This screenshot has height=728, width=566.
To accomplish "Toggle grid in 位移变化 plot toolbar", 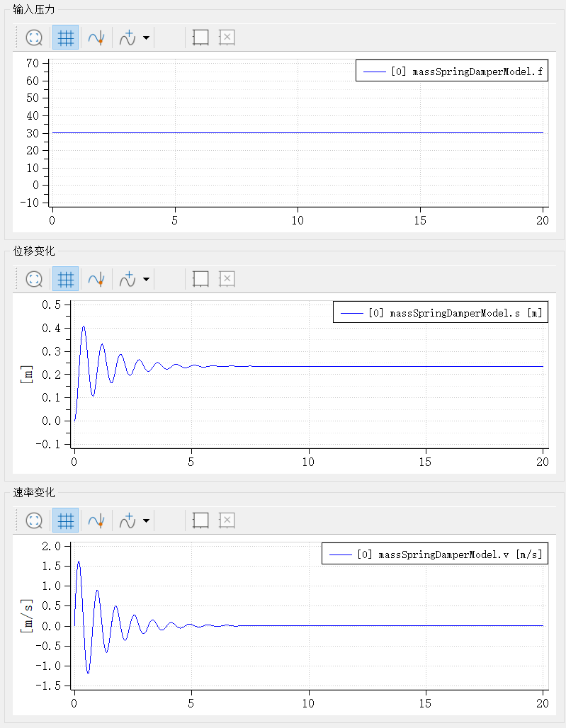I will pyautogui.click(x=65, y=279).
